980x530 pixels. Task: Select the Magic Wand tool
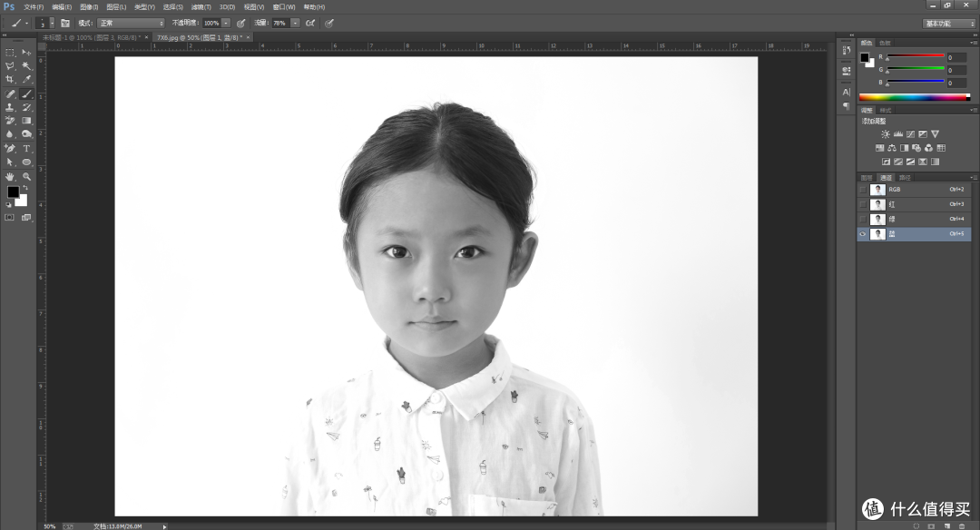point(26,66)
